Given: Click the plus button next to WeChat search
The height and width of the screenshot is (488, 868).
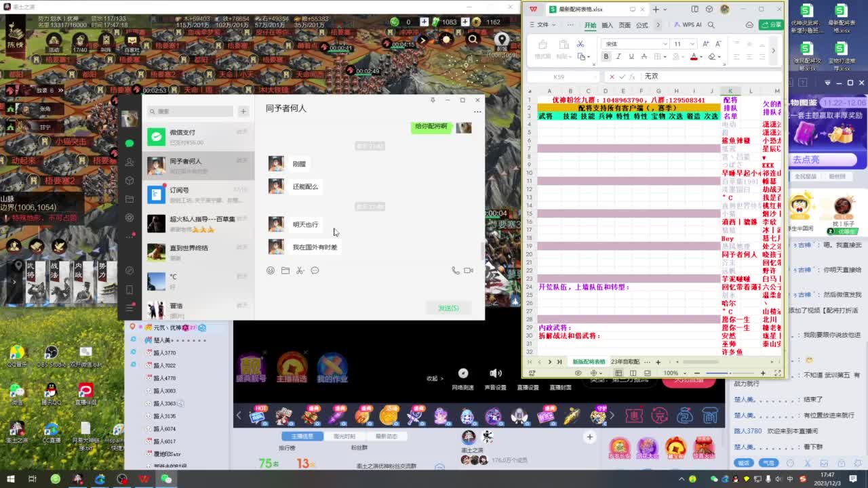Looking at the screenshot, I should [x=243, y=111].
